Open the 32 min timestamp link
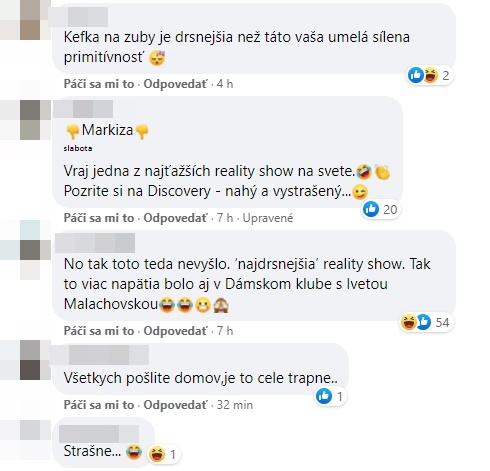490x471 pixels. pyautogui.click(x=235, y=405)
